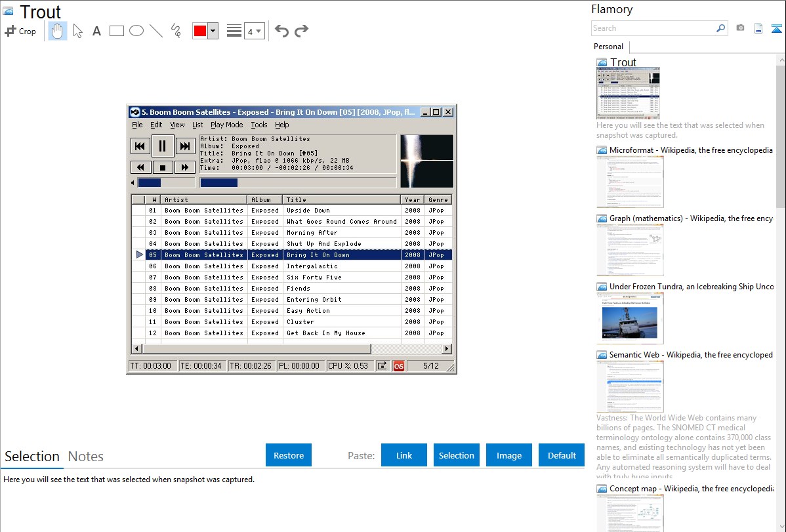
Task: Select the text annotation tool
Action: 96,31
